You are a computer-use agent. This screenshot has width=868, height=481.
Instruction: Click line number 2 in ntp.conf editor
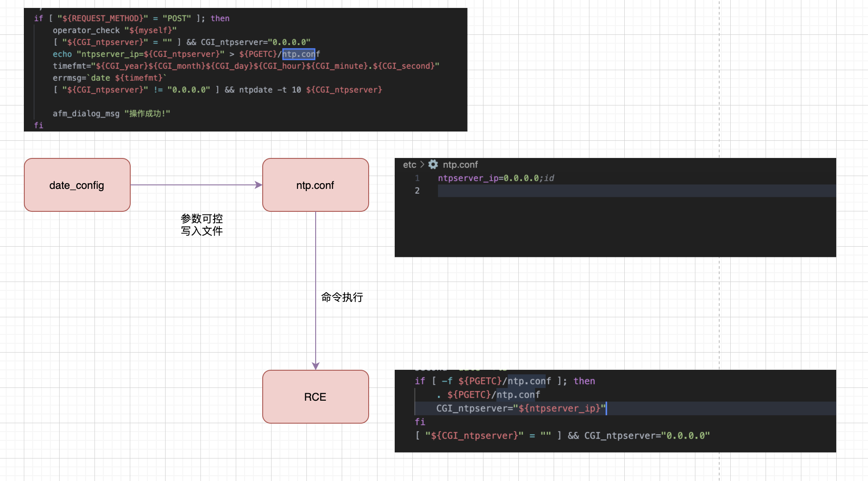pos(417,191)
